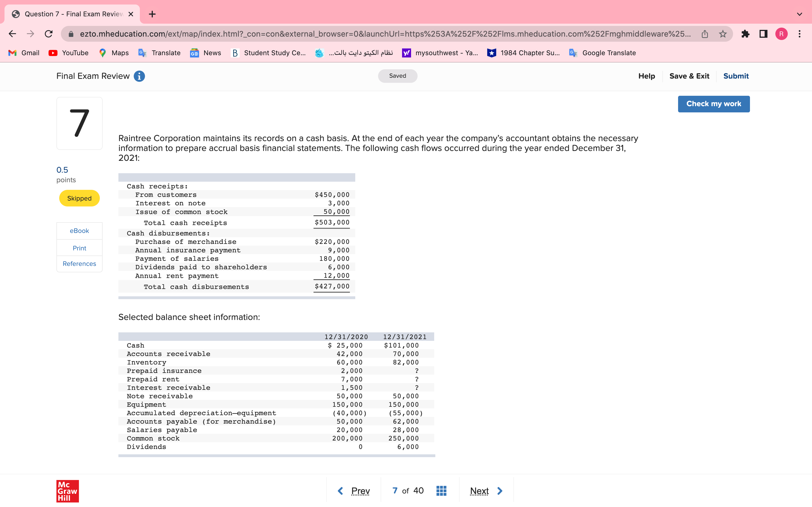Open the profile avatar R icon
This screenshot has height=507, width=812.
click(x=781, y=34)
